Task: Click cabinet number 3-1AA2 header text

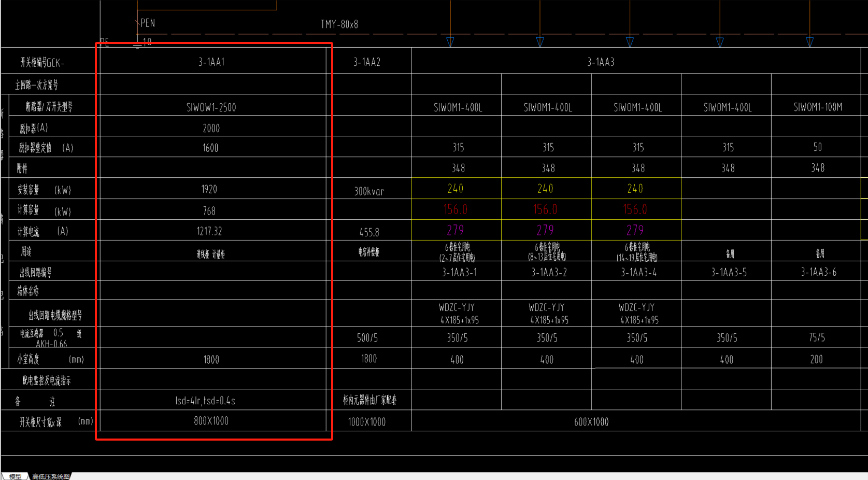Action: point(367,62)
